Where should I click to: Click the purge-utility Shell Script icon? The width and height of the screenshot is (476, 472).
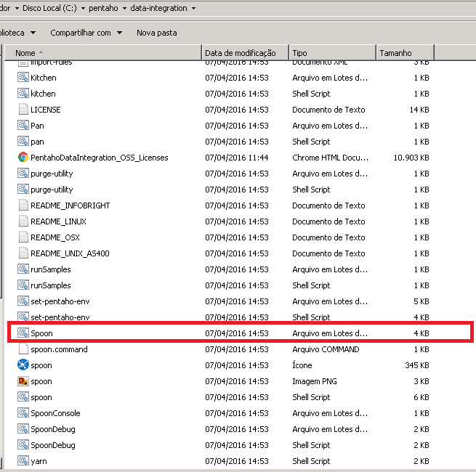pyautogui.click(x=23, y=190)
